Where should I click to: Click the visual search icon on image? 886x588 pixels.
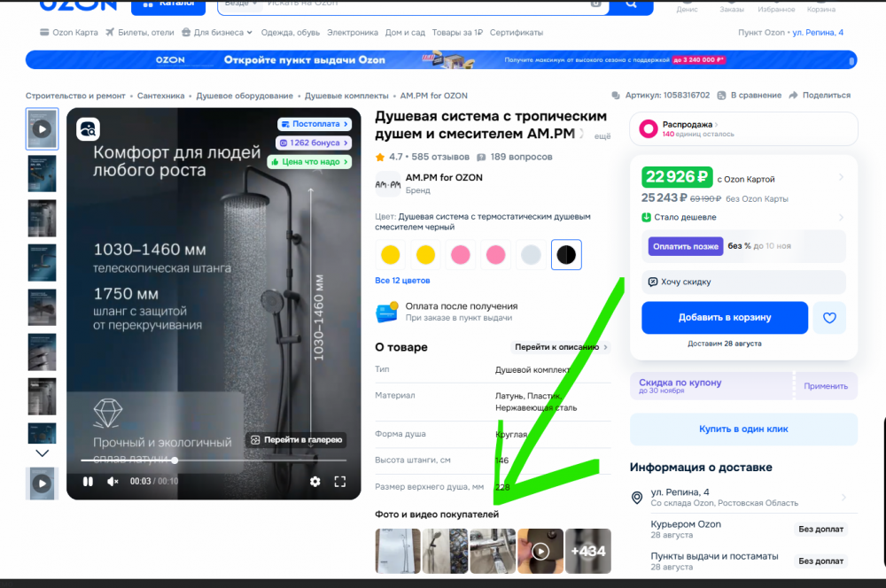[88, 129]
